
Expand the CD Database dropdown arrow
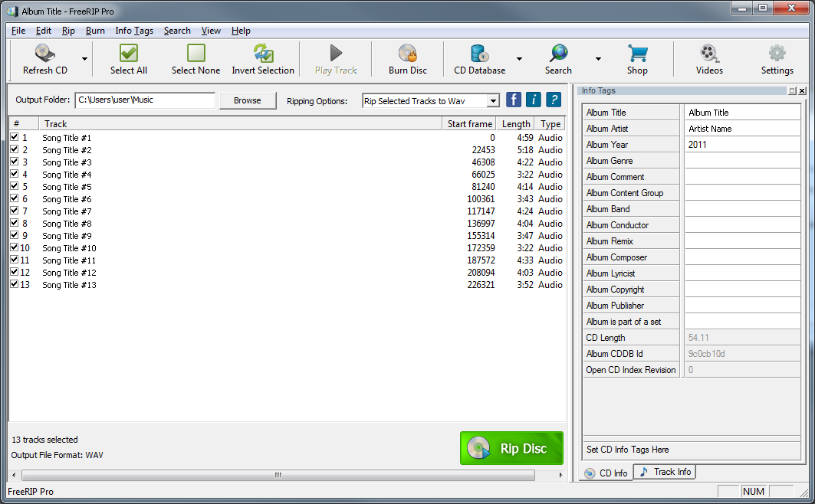click(x=519, y=59)
